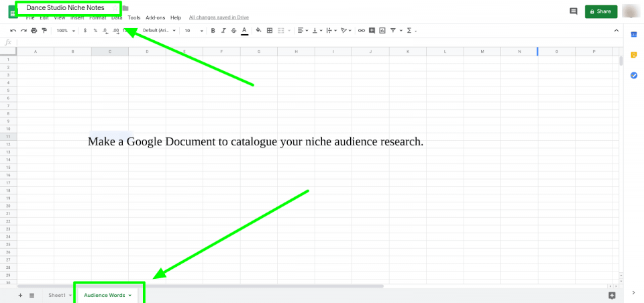Click the Insert link icon
The image size is (644, 303).
362,31
